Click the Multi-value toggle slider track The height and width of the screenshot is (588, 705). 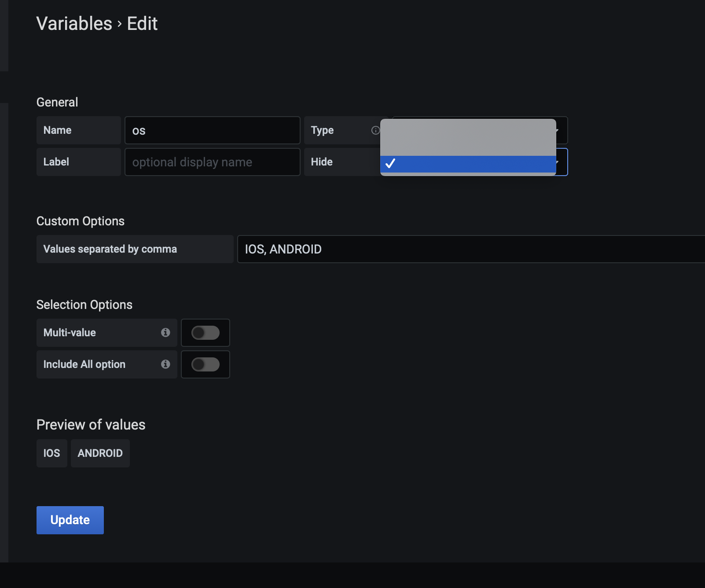click(205, 333)
